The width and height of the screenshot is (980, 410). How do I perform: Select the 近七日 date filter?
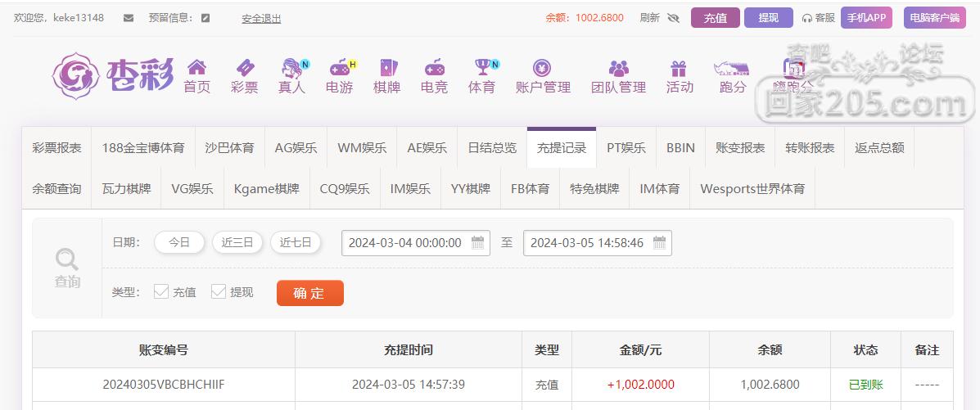coord(296,242)
